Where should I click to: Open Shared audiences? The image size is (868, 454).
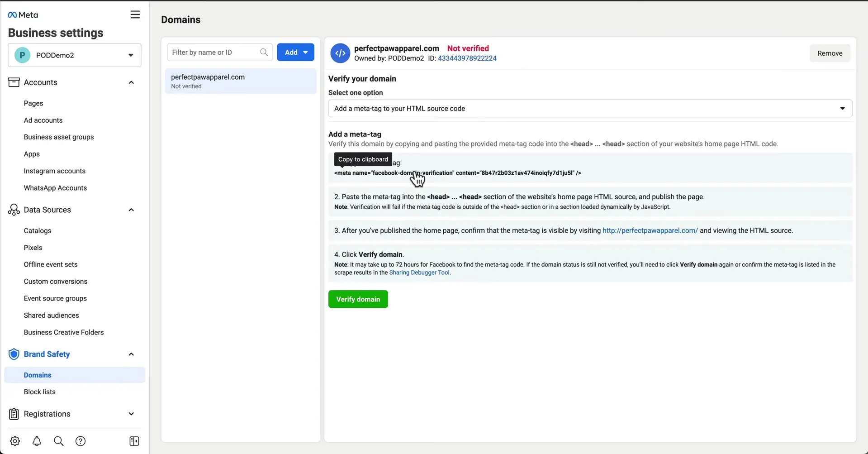click(51, 315)
